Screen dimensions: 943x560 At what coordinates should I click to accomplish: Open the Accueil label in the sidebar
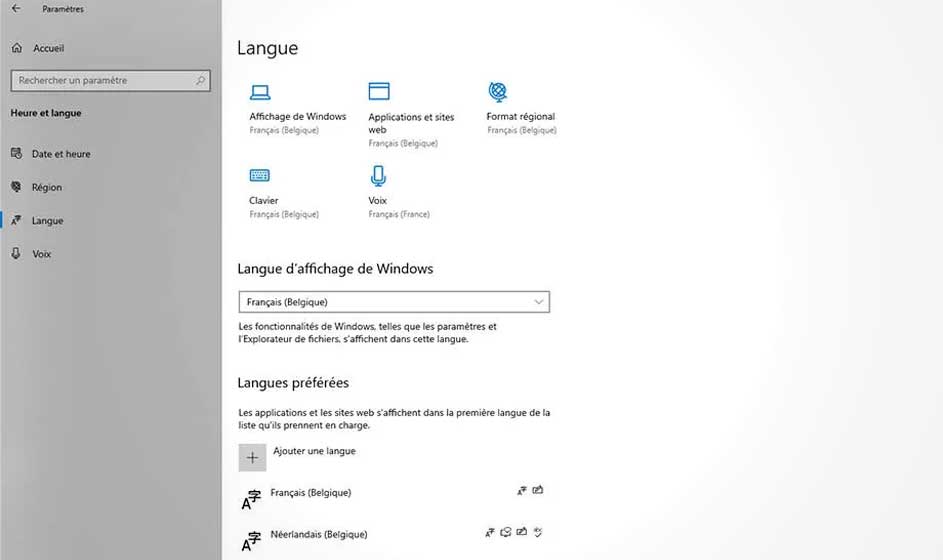click(48, 48)
